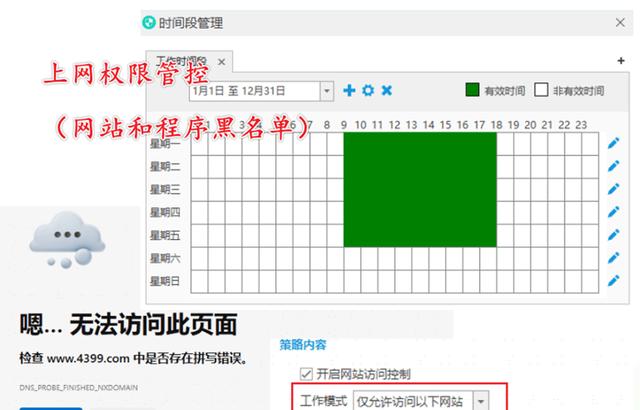The width and height of the screenshot is (640, 410).
Task: Delete date range with blue X icon
Action: coord(387,90)
